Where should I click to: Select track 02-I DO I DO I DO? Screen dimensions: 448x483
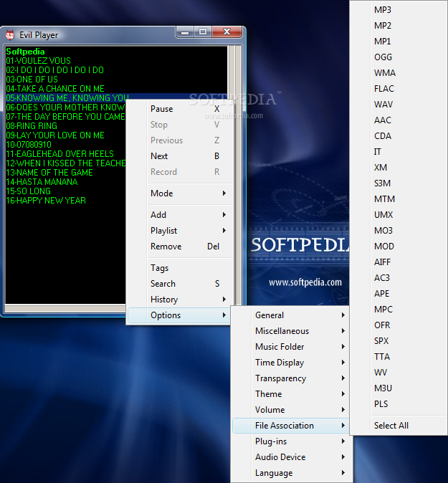pos(55,70)
